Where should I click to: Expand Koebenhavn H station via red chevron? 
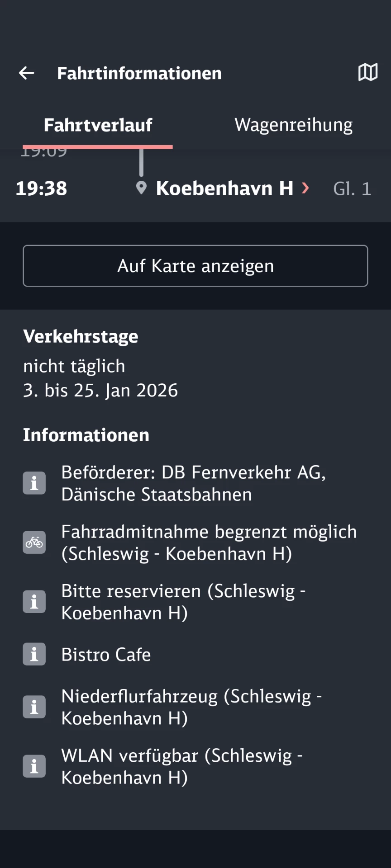pyautogui.click(x=306, y=188)
